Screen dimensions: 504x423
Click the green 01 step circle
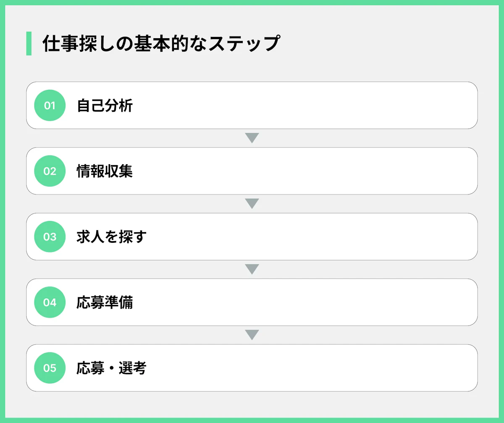point(50,105)
